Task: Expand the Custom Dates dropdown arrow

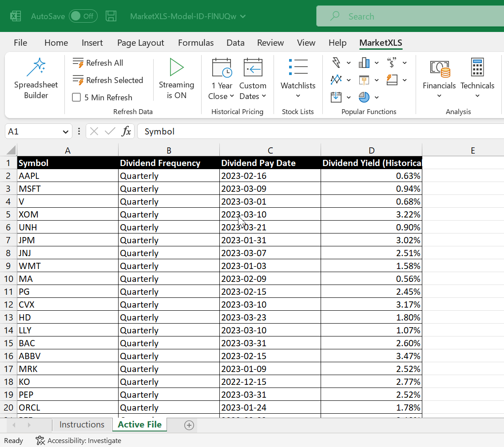Action: pos(264,96)
